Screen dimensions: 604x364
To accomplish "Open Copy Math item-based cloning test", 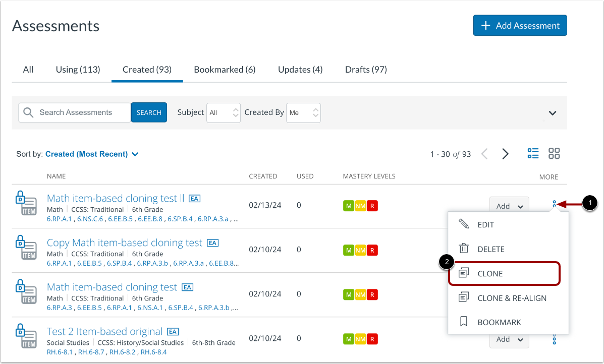I will (125, 243).
